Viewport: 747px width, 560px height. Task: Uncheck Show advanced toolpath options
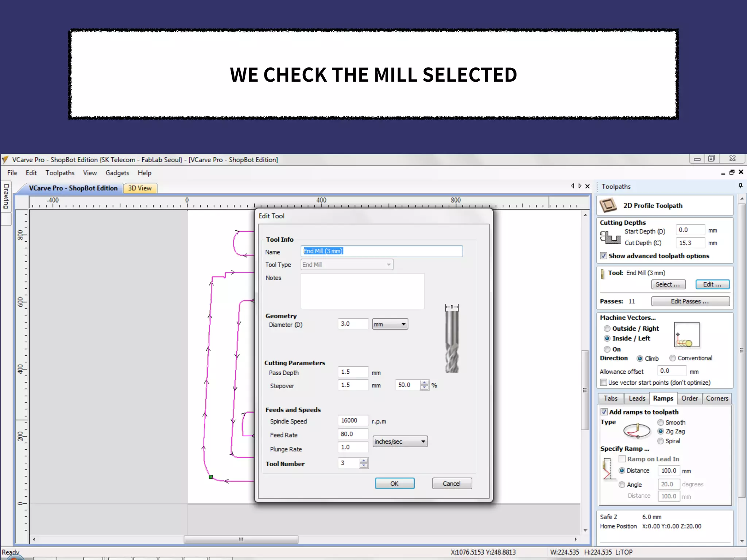click(x=604, y=256)
